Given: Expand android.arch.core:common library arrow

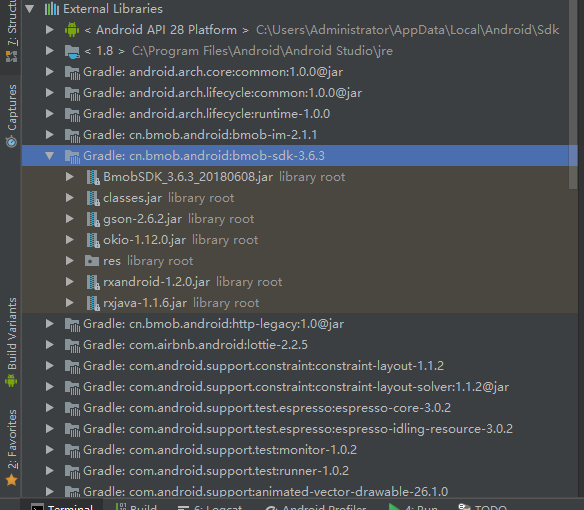Looking at the screenshot, I should click(50, 72).
